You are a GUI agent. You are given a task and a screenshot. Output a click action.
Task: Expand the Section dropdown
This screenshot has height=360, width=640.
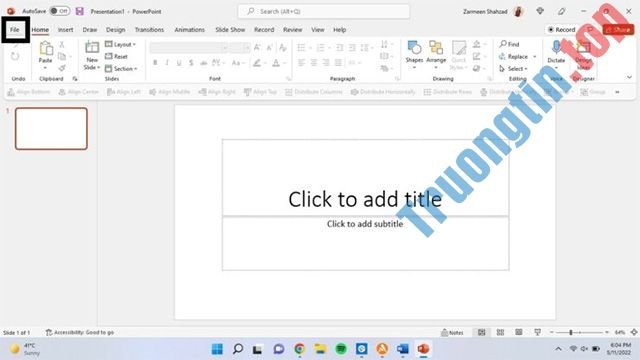click(x=121, y=69)
